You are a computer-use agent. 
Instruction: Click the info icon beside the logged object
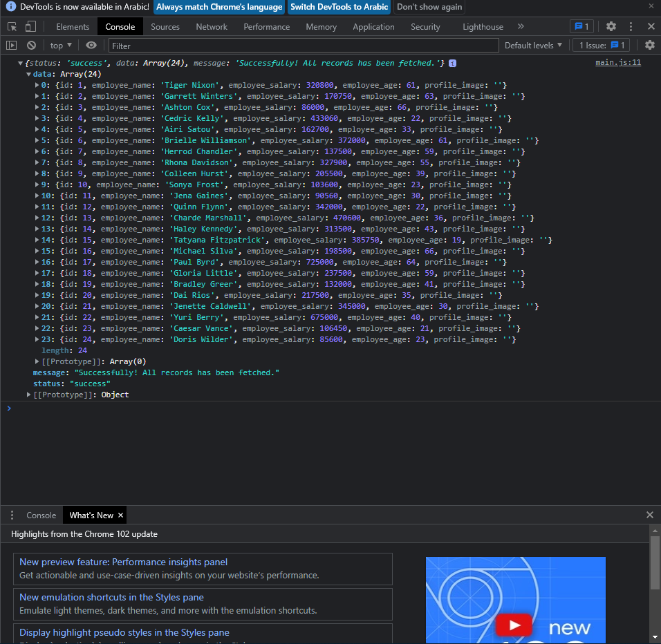452,63
